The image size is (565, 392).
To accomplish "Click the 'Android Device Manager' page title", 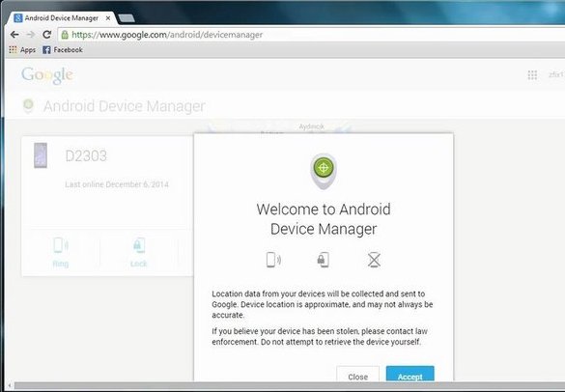I will [125, 106].
